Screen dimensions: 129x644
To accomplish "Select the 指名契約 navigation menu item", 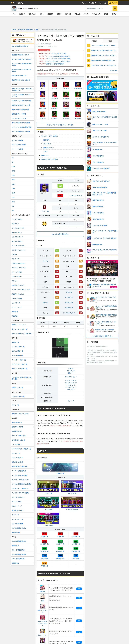I will (50, 14).
